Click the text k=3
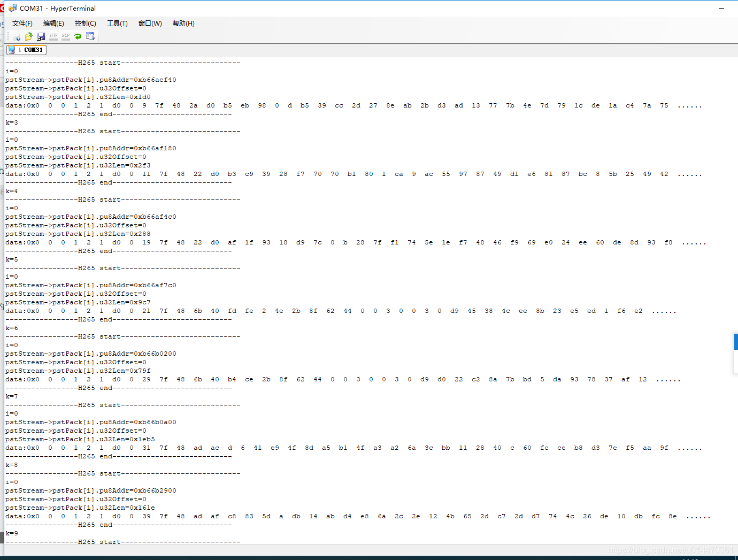This screenshot has width=738, height=560. pos(12,122)
